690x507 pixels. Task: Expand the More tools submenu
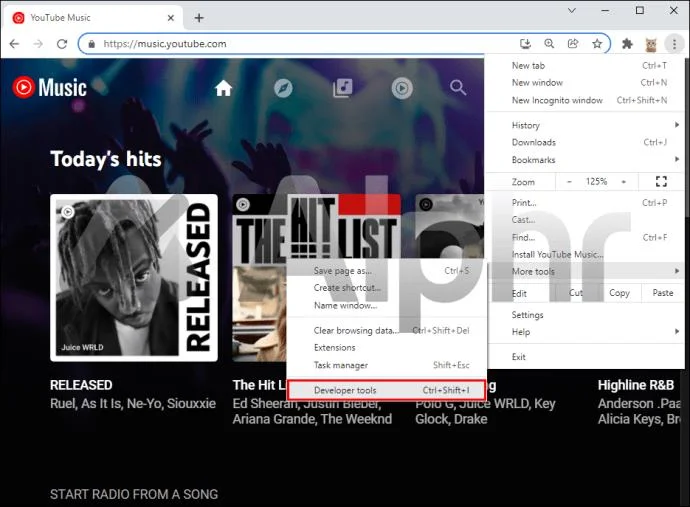pos(585,272)
